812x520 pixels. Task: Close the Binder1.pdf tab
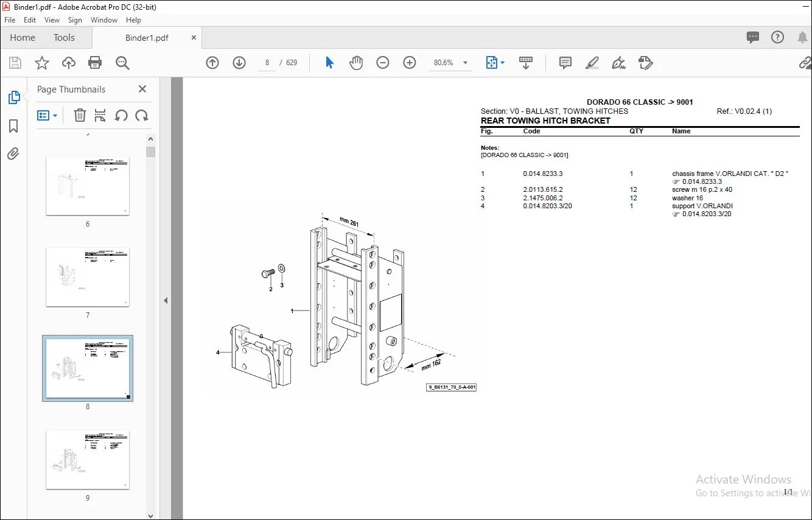pyautogui.click(x=194, y=38)
